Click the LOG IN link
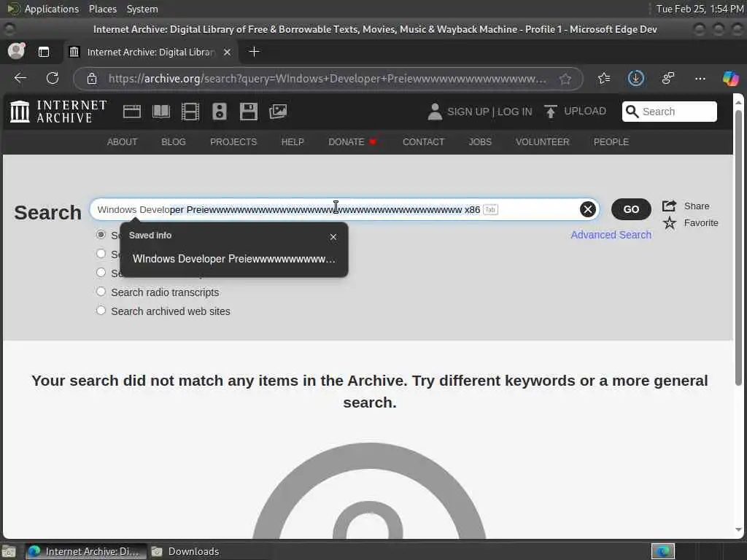 tap(514, 112)
